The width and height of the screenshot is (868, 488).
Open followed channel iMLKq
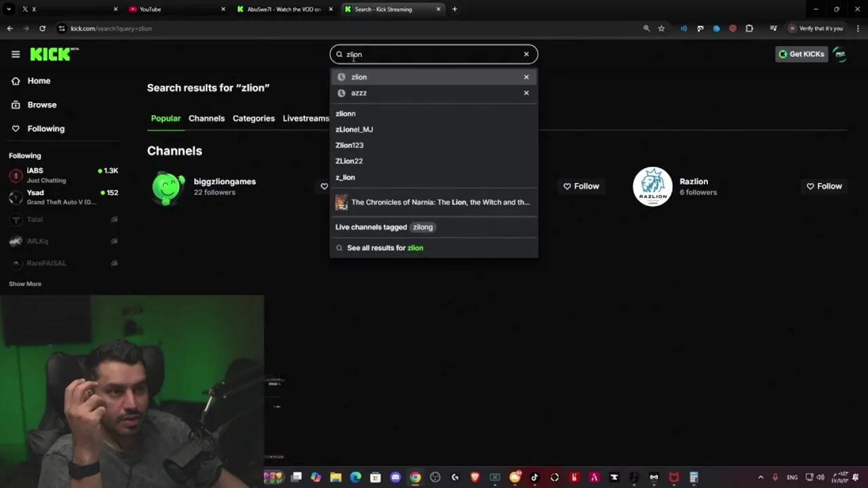point(63,241)
